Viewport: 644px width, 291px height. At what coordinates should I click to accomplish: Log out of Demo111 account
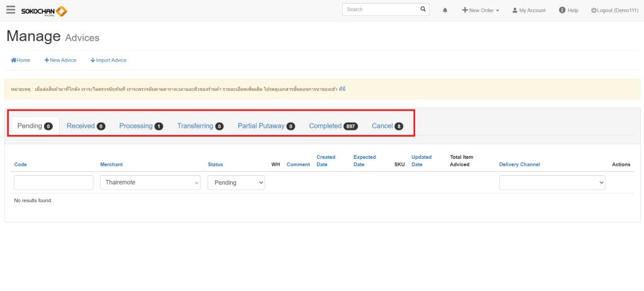point(615,11)
